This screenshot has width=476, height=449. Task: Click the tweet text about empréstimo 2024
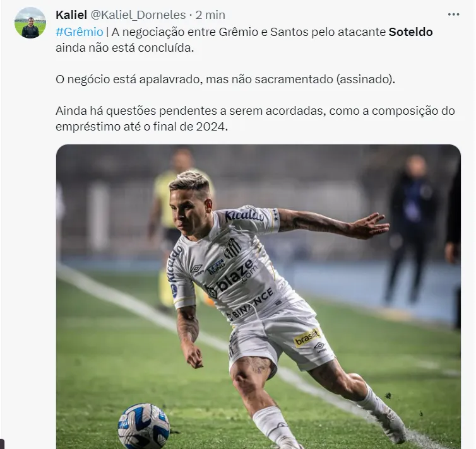click(x=255, y=119)
